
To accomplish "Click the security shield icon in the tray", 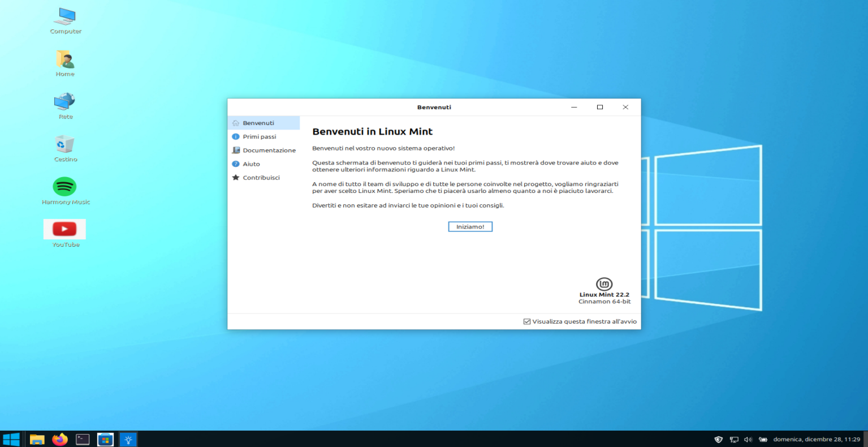I will (x=719, y=439).
